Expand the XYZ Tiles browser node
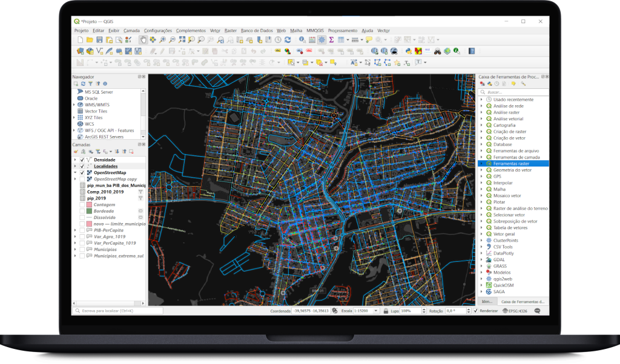 pyautogui.click(x=74, y=118)
